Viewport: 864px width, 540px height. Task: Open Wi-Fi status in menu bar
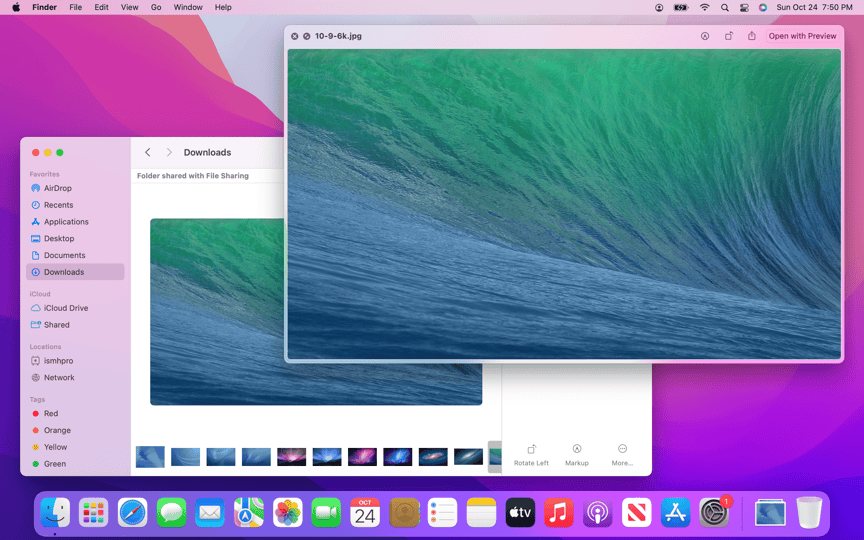pyautogui.click(x=704, y=7)
